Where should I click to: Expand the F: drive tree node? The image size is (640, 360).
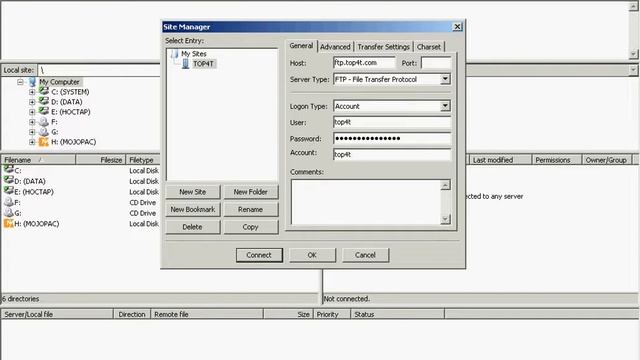[32, 122]
